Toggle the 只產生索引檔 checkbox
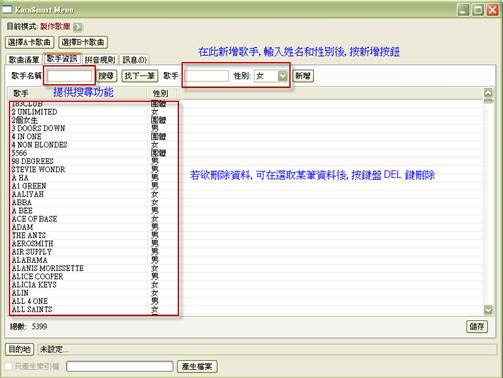This screenshot has width=503, height=378. coord(9,366)
